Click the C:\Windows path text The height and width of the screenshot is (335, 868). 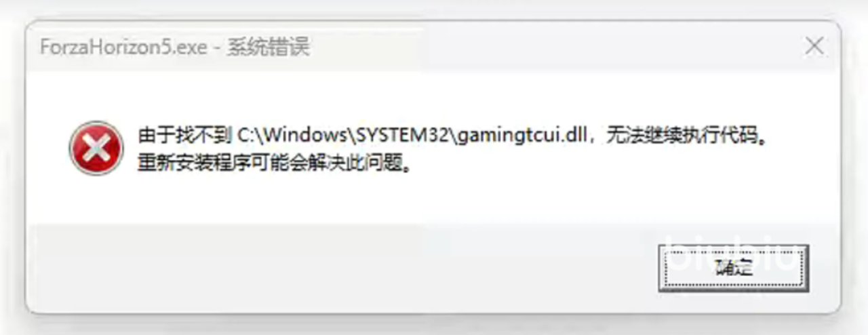point(292,136)
